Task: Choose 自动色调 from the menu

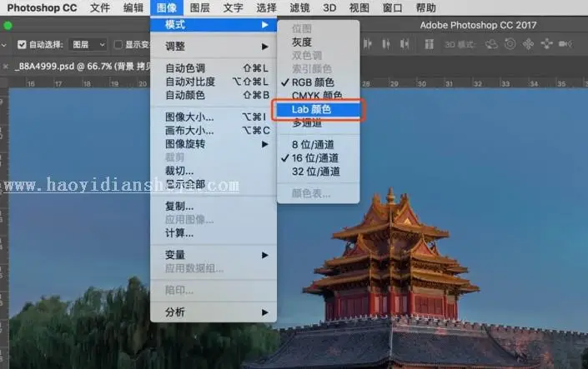Action: coord(214,68)
